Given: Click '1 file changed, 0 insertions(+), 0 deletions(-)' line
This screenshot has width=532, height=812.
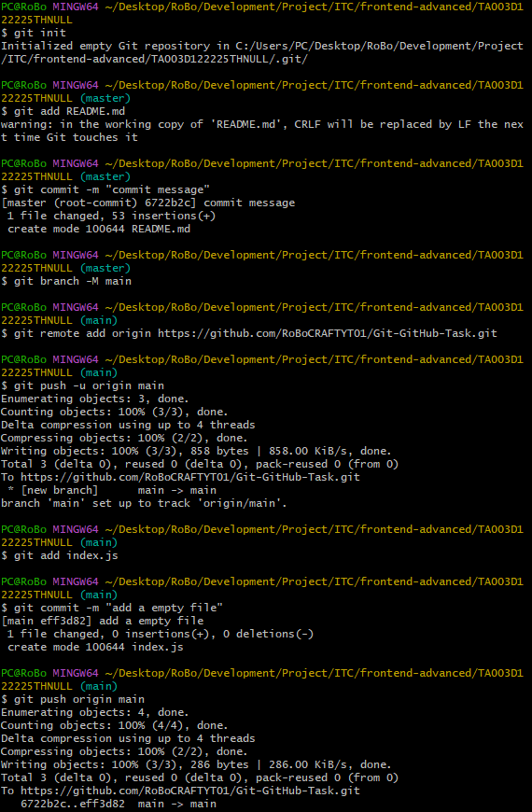Looking at the screenshot, I should [161, 634].
